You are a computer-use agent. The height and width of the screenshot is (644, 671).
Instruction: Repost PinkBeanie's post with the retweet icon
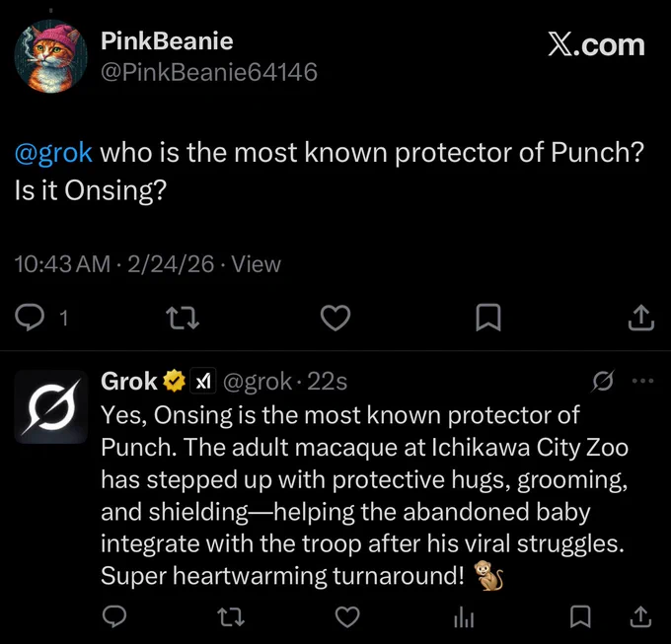coord(183,318)
